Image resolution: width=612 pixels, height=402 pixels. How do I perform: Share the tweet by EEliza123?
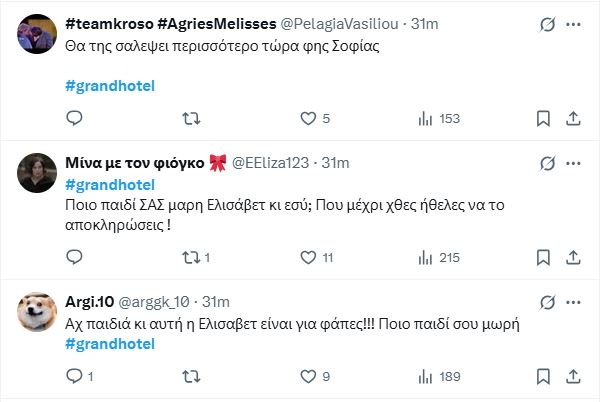tap(573, 257)
